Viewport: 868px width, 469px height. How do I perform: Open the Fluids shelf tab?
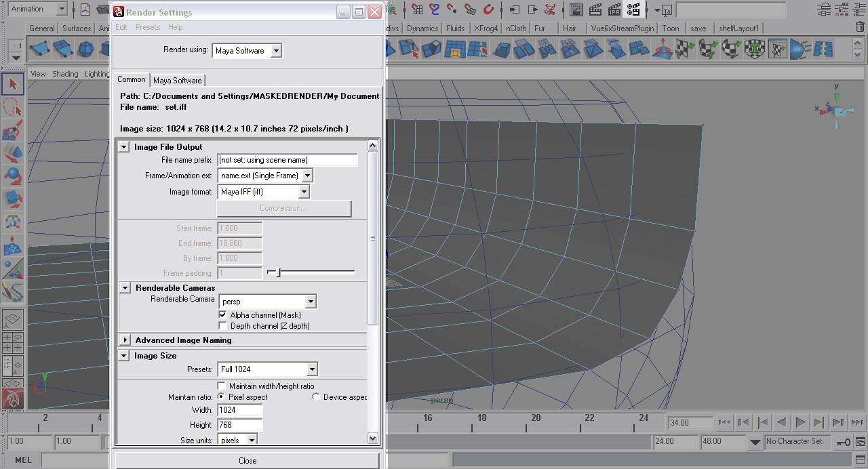[x=456, y=28]
